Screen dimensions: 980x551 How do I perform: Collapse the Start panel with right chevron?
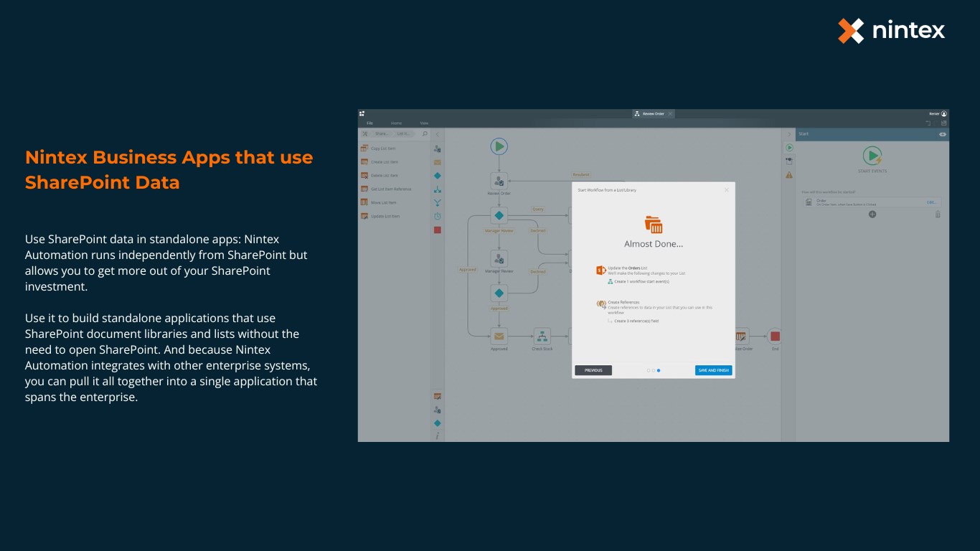789,134
